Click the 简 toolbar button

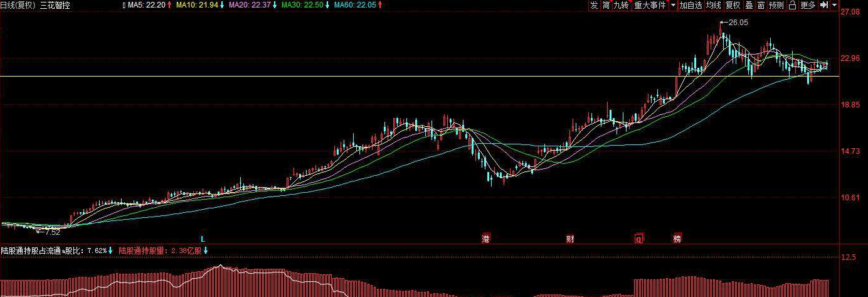tap(606, 5)
